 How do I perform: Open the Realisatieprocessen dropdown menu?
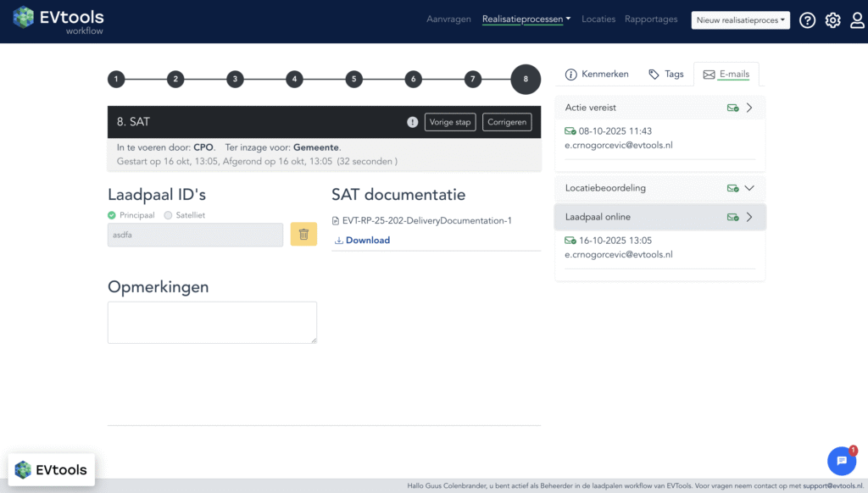pyautogui.click(x=526, y=19)
